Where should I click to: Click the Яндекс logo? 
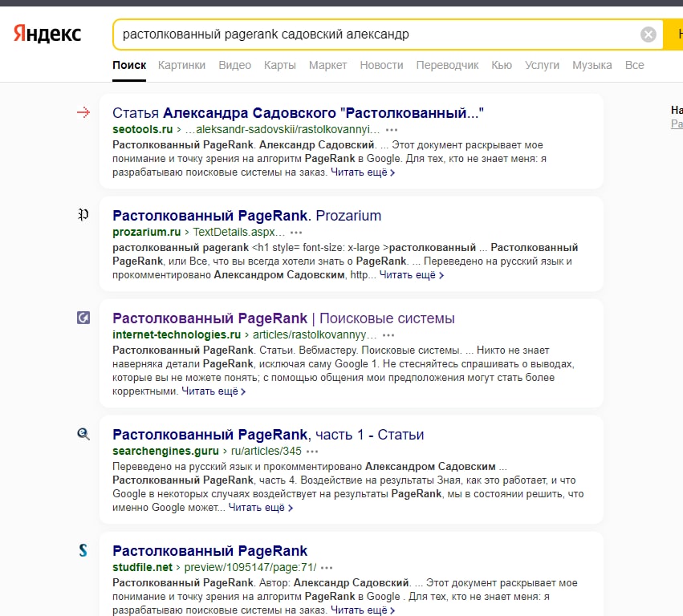[x=47, y=34]
